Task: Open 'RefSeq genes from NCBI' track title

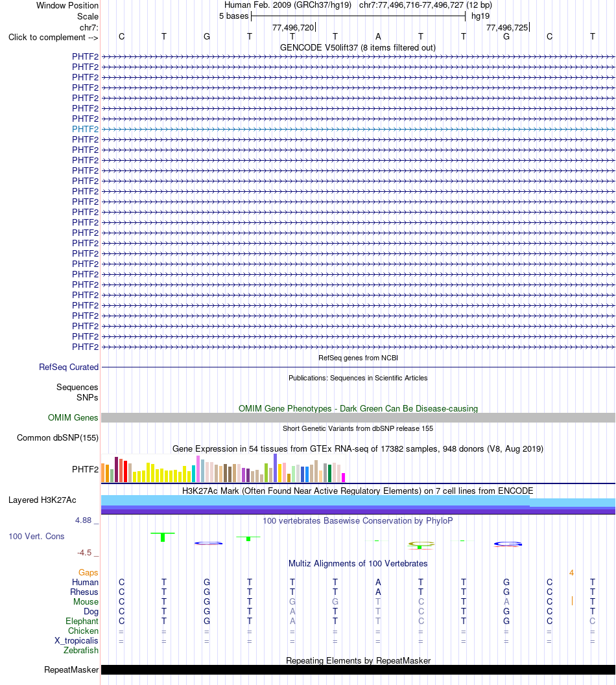Action: coord(358,358)
